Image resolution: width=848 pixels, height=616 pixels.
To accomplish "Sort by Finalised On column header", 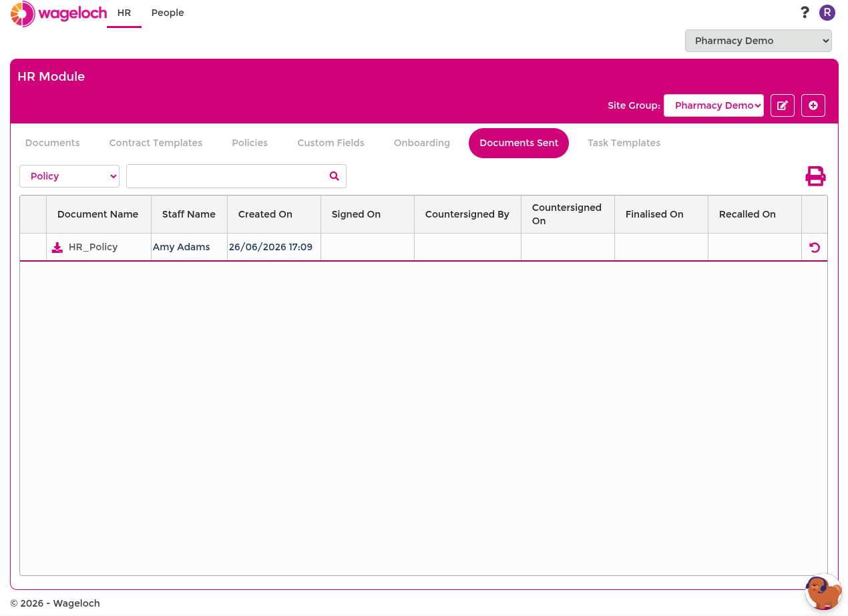I will click(662, 214).
